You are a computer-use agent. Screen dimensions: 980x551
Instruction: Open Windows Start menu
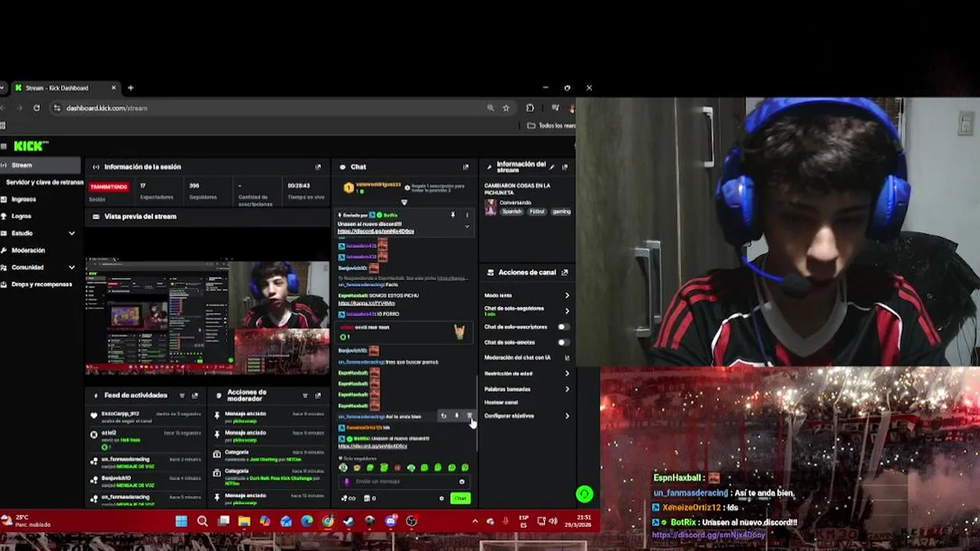pyautogui.click(x=181, y=521)
